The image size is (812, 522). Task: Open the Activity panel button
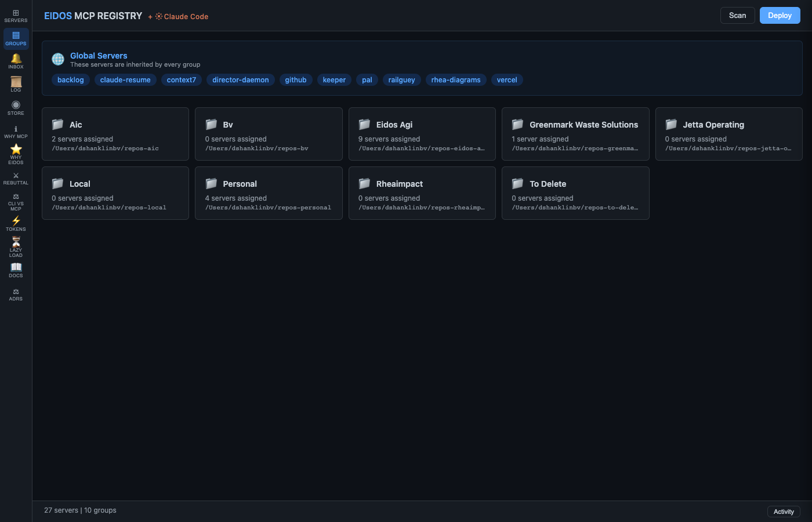pos(784,512)
